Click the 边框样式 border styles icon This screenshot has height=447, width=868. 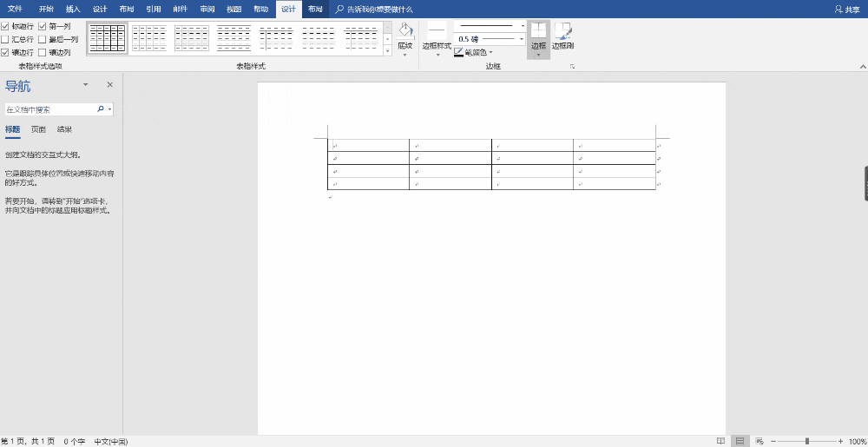tap(437, 31)
